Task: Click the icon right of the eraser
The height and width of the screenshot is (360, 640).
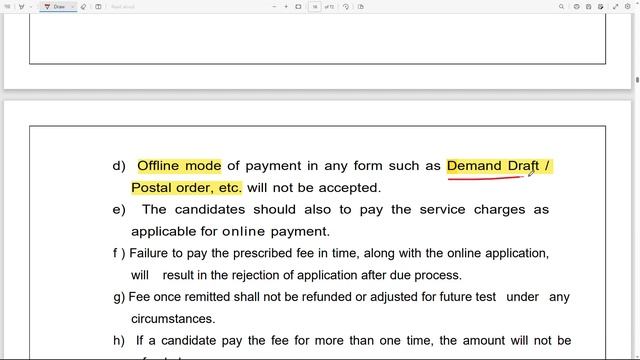Action: pyautogui.click(x=98, y=7)
